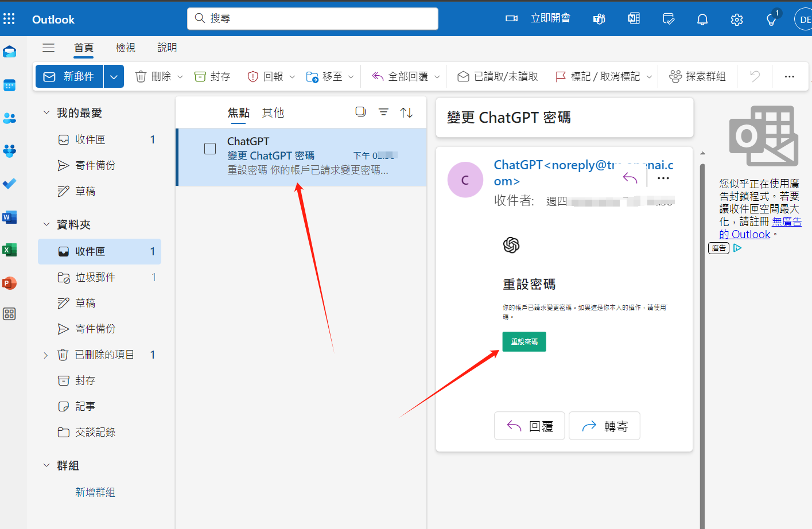812x529 pixels.
Task: Click in the 搜尋 search box
Action: tap(313, 18)
